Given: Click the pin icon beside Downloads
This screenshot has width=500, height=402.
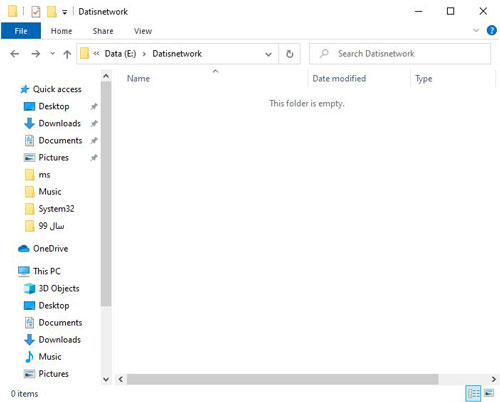Looking at the screenshot, I should coord(94,124).
